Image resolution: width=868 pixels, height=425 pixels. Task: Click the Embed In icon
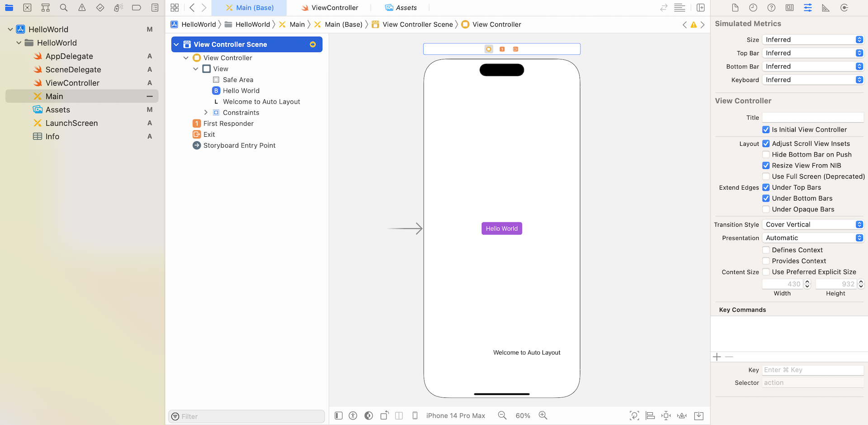[698, 415]
